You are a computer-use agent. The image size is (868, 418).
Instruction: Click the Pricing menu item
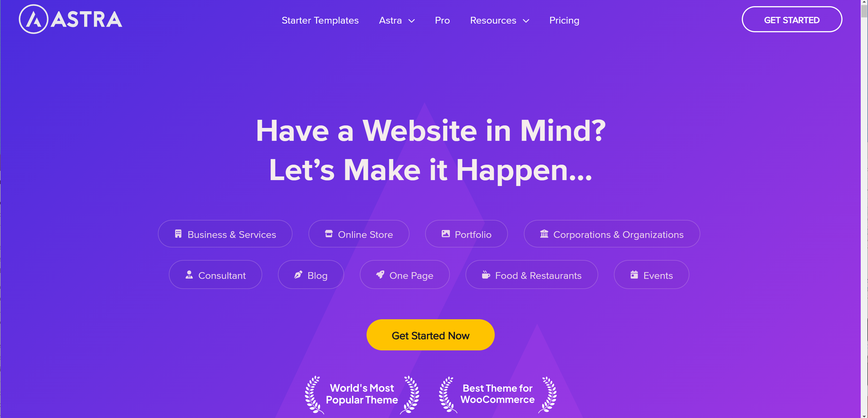(565, 20)
